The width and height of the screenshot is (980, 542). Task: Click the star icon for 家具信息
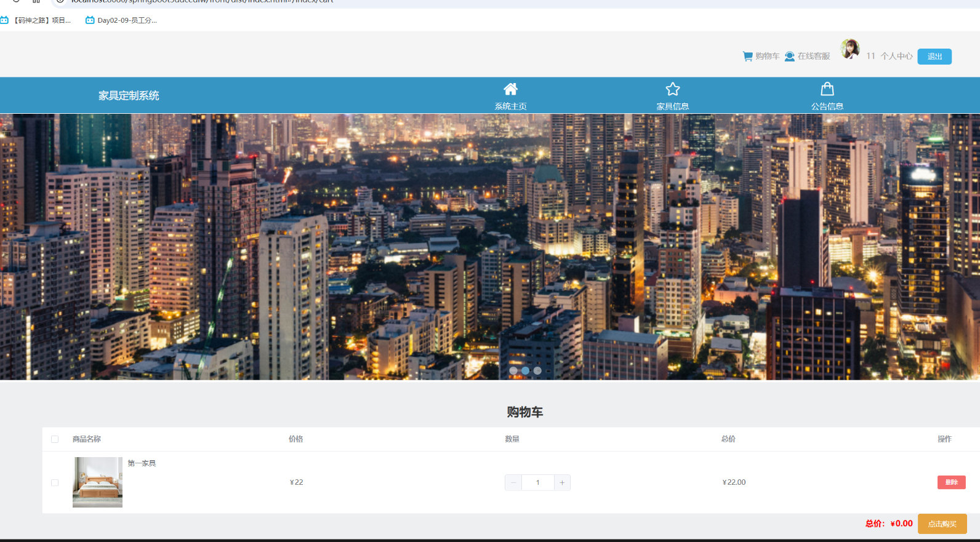click(672, 89)
